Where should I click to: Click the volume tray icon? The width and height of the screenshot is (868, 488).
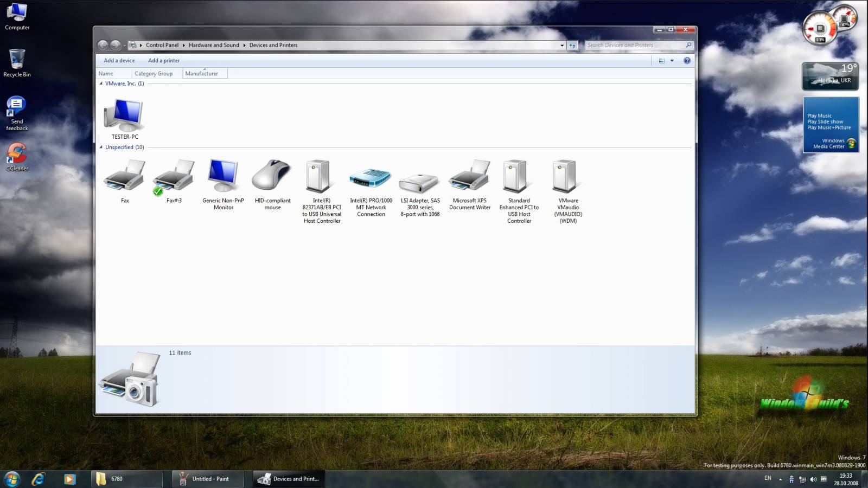tap(813, 479)
